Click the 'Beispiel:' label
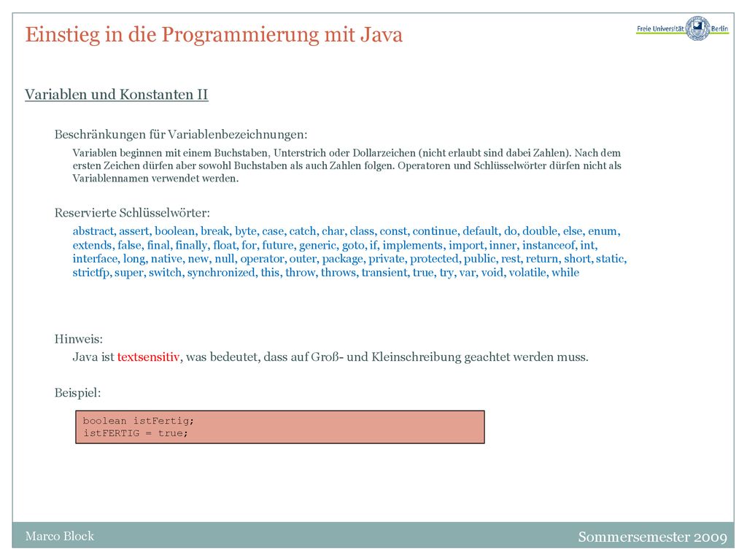Image resolution: width=747 pixels, height=560 pixels. [x=77, y=393]
